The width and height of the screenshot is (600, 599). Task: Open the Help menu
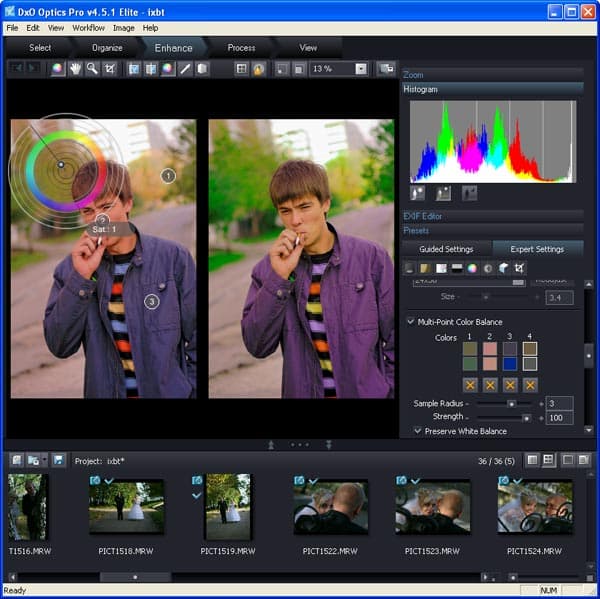click(150, 28)
